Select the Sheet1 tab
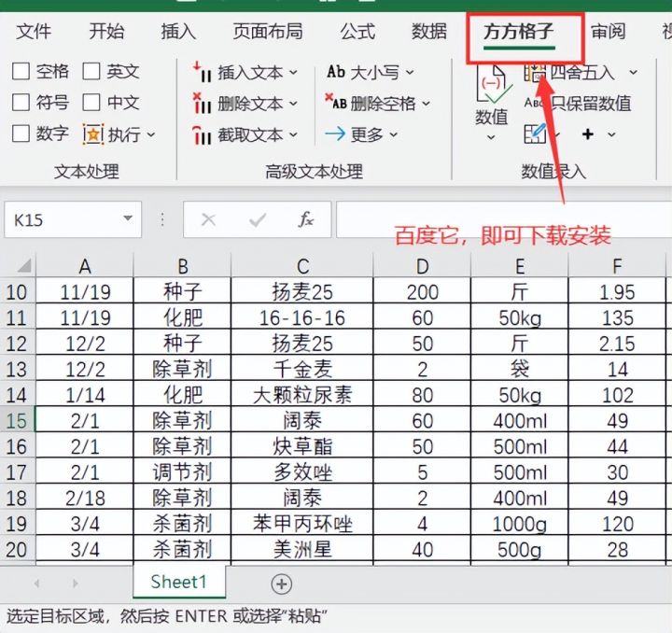 coord(178,582)
